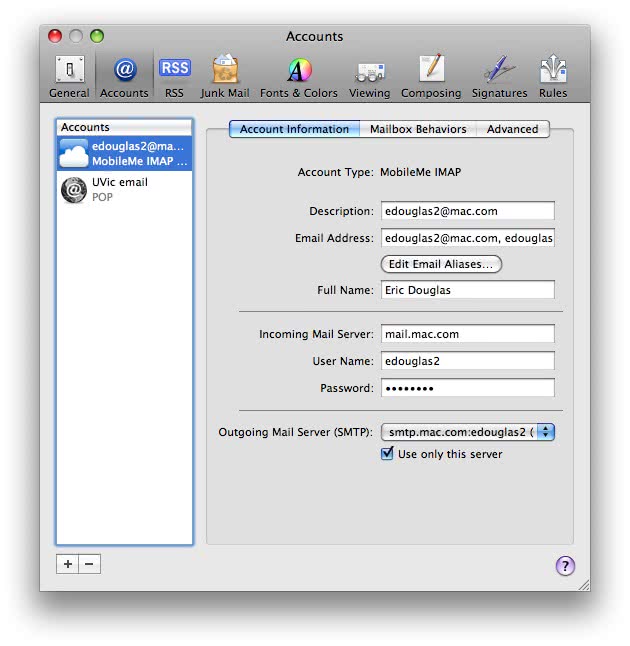This screenshot has width=630, height=646.
Task: Open the Composing preferences pane
Action: pos(431,77)
